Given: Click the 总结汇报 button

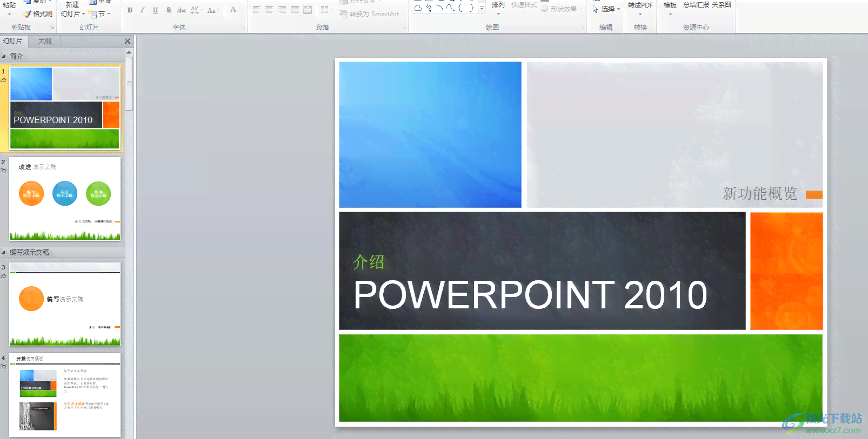Looking at the screenshot, I should (x=696, y=5).
